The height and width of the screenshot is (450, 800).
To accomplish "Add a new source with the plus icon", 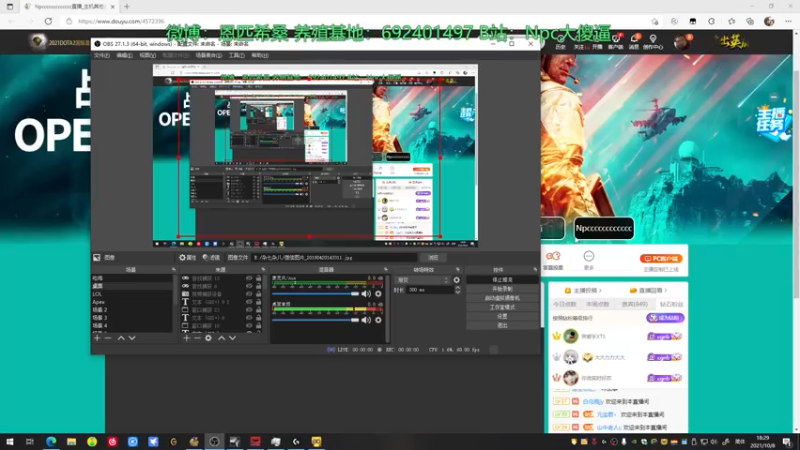I will pyautogui.click(x=186, y=338).
